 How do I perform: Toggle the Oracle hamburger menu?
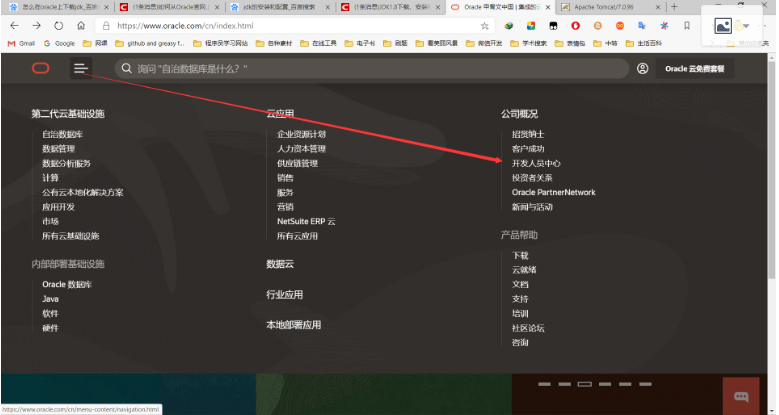pyautogui.click(x=80, y=68)
